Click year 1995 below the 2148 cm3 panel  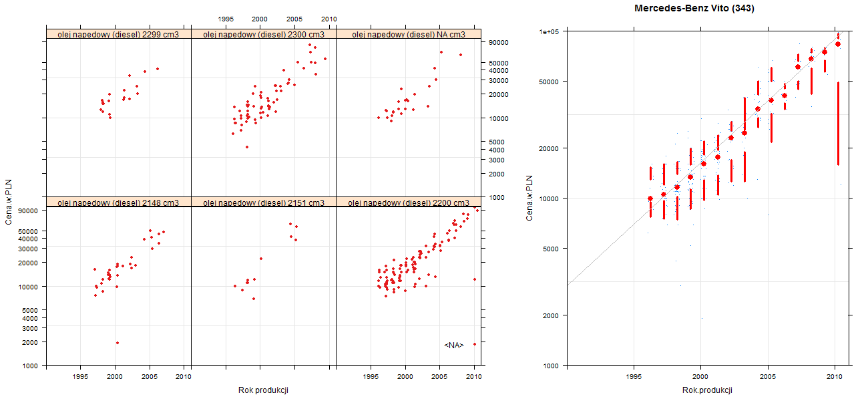click(81, 377)
